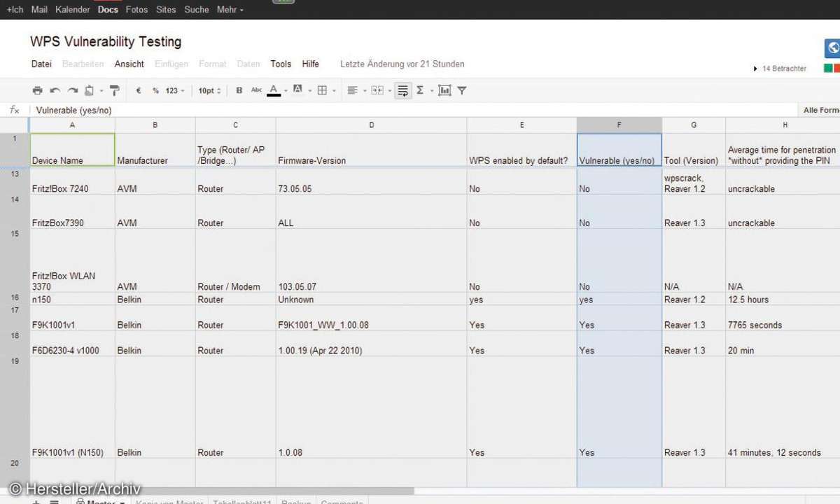This screenshot has height=504, width=840.
Task: Select cell 41 minutes, 12 seconds
Action: coord(783,407)
